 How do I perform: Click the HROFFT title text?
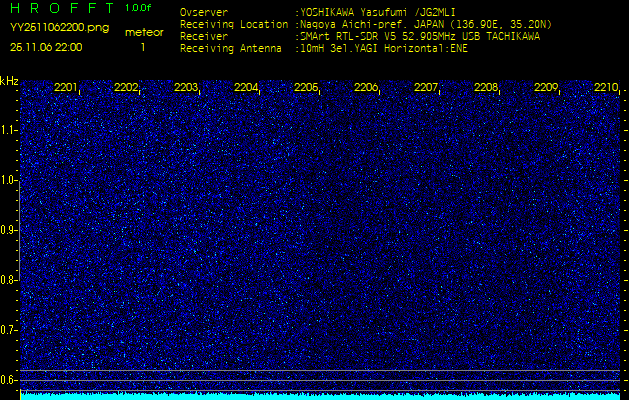pos(62,8)
